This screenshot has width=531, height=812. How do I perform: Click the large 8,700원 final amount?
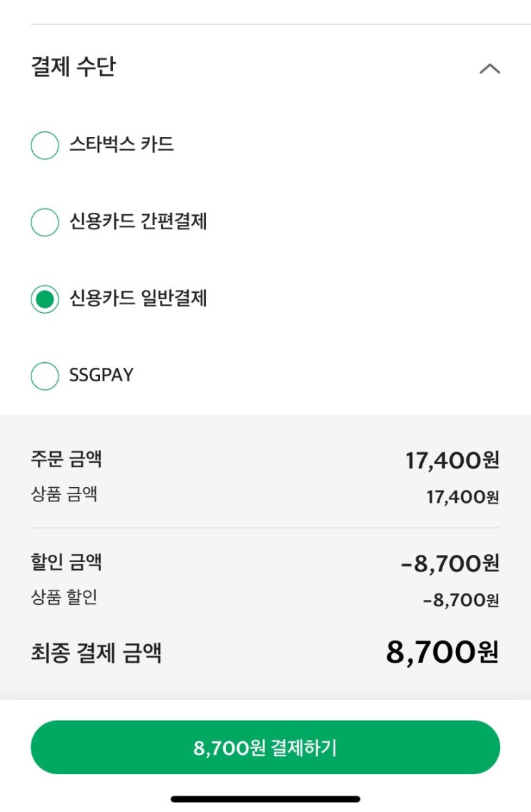pos(442,652)
